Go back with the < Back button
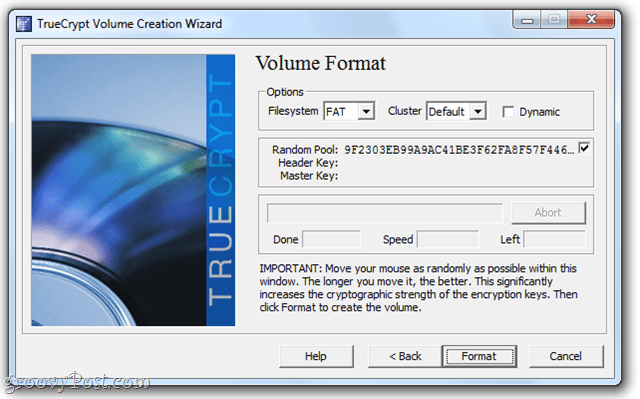The image size is (640, 399). pos(405,356)
